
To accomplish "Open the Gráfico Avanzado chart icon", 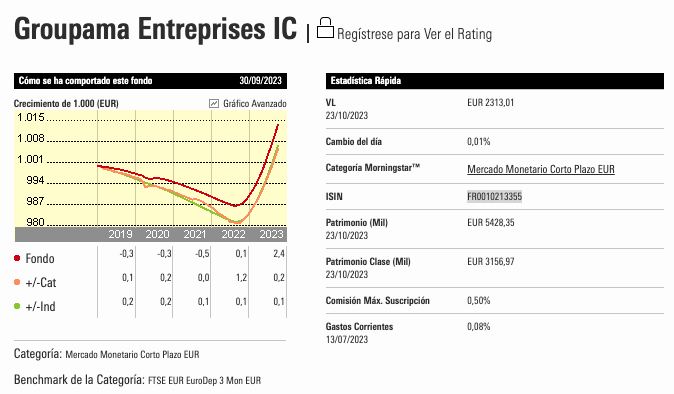I will point(214,104).
